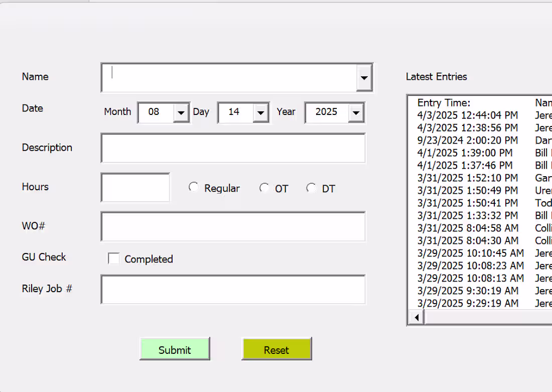Select the DT double-time option
Screen dimensions: 552x392
[x=311, y=187]
